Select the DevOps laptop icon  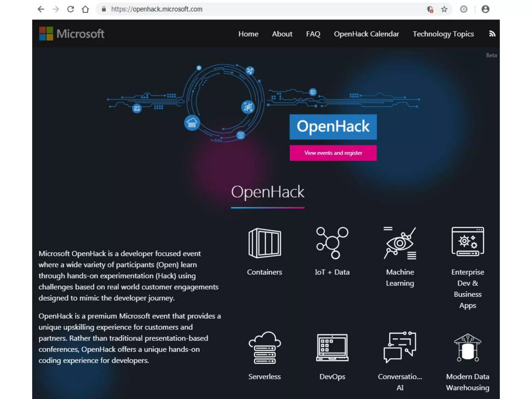[x=332, y=348]
